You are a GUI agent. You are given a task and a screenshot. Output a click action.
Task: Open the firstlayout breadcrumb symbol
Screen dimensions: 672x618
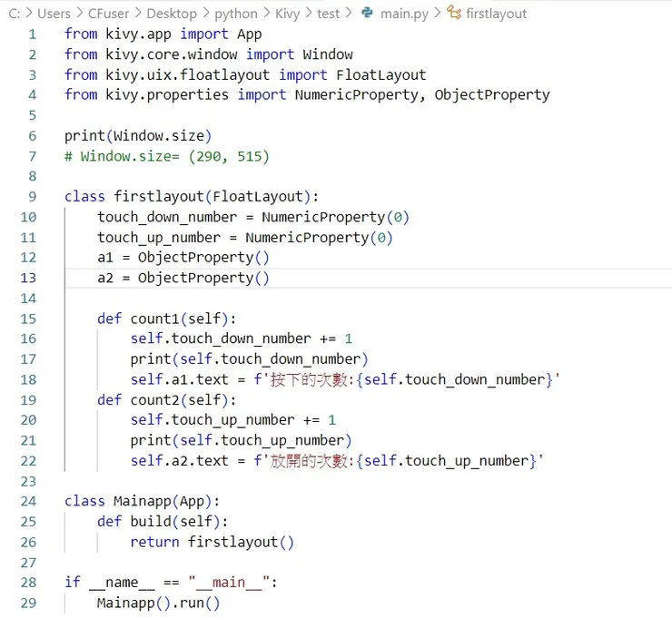pos(497,14)
